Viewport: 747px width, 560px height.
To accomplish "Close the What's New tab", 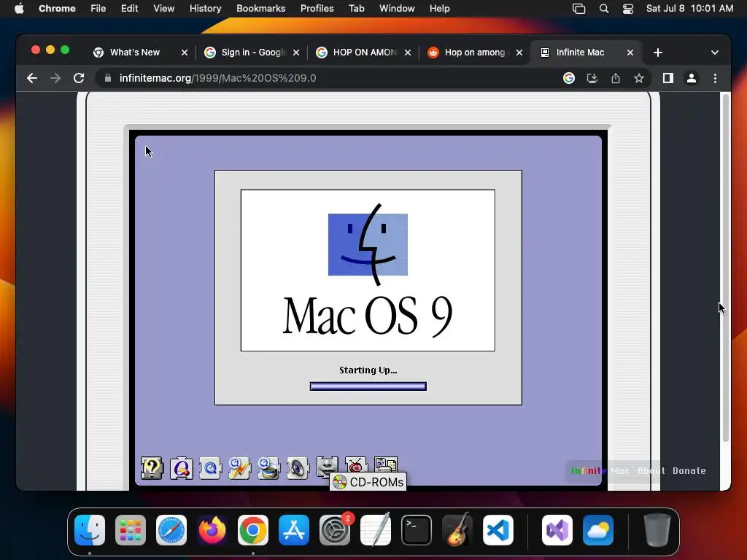I will click(185, 52).
